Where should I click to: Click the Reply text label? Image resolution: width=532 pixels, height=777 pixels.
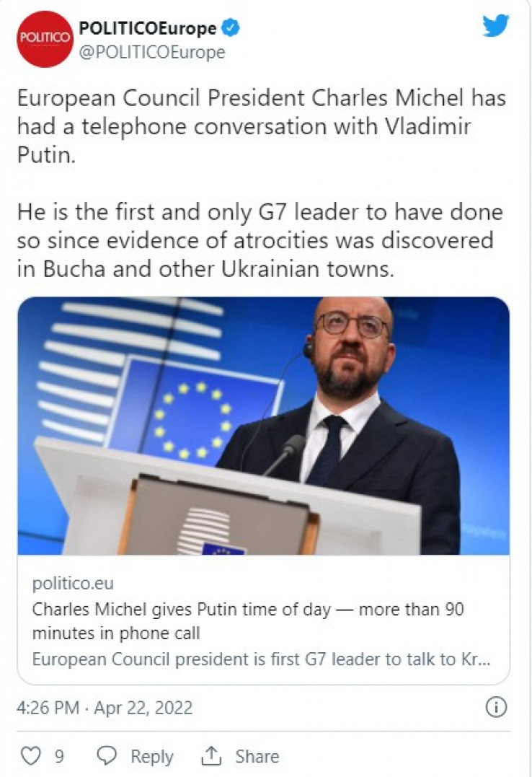click(151, 756)
